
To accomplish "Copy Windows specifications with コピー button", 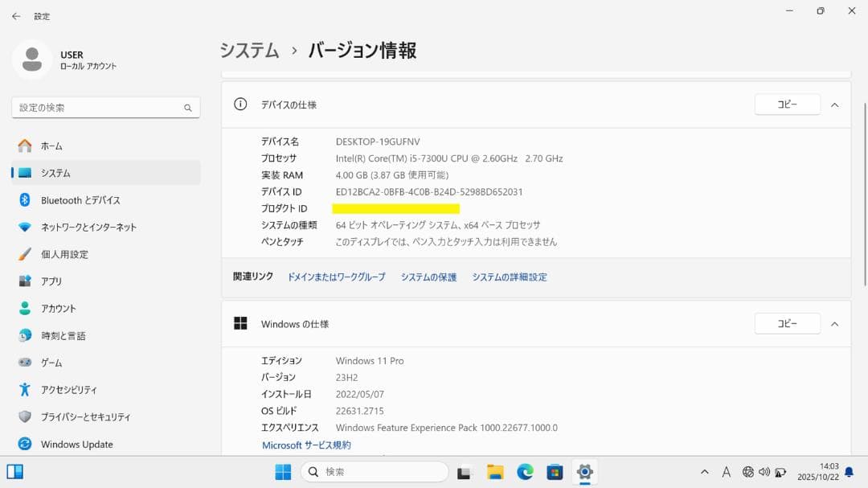I will pos(787,323).
